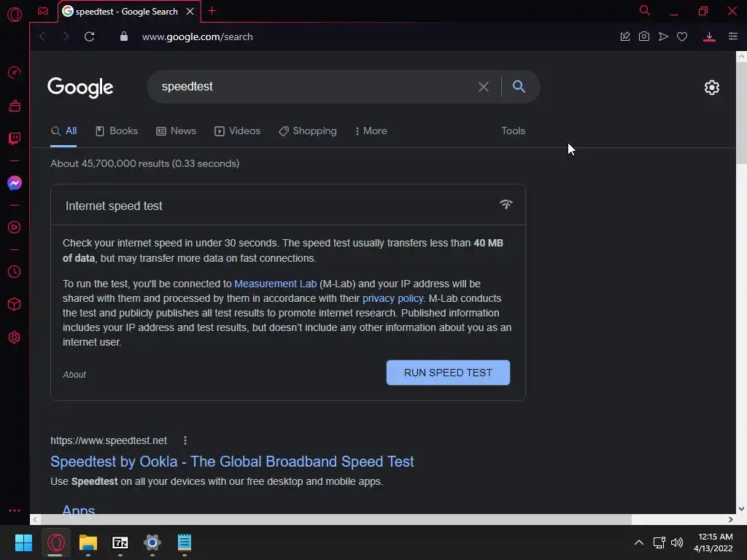Open GX Cleaner broom in sidebar

(15, 106)
